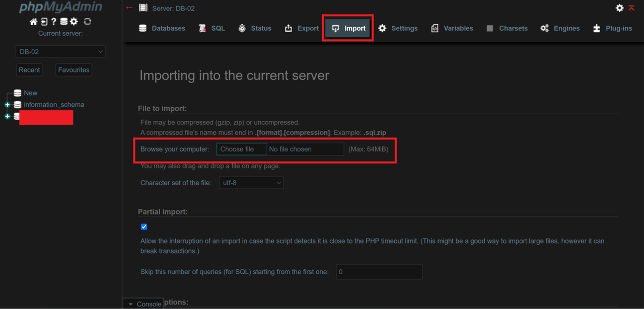Click the Server: DB-02 breadcrumb link
Image resolution: width=644 pixels, height=309 pixels.
coord(173,8)
